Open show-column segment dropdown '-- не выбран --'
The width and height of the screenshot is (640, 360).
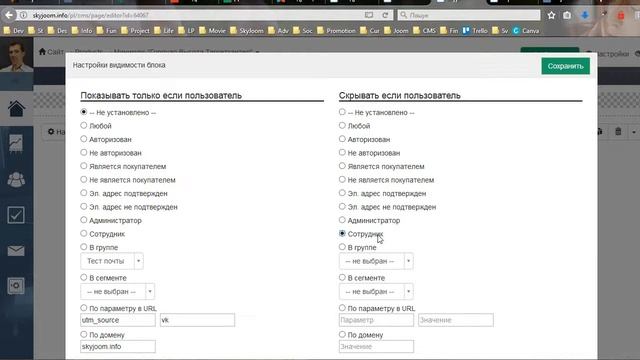pyautogui.click(x=118, y=291)
